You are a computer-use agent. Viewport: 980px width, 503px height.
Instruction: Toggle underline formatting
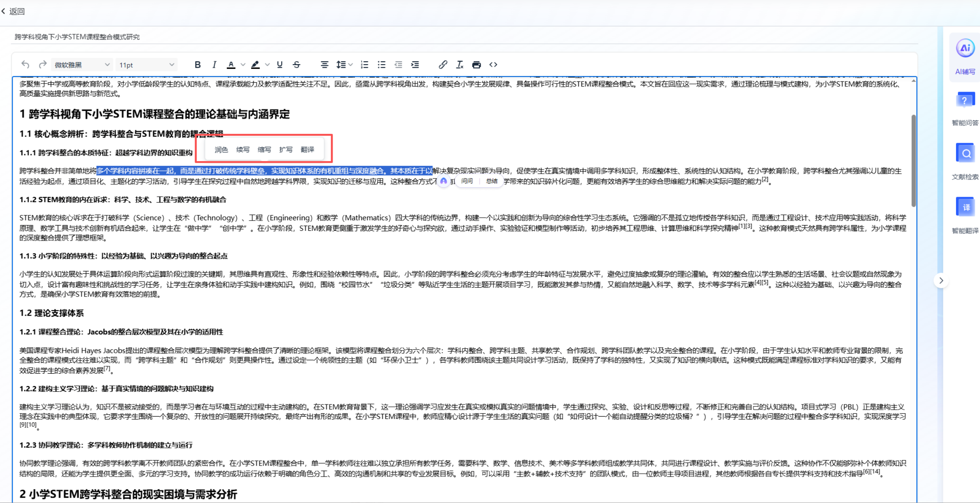279,64
